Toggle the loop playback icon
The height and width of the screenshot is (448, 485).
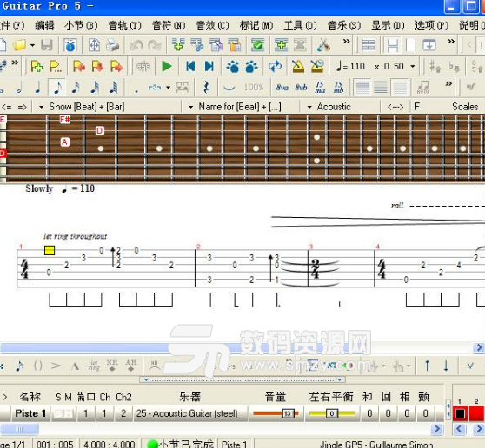point(275,66)
